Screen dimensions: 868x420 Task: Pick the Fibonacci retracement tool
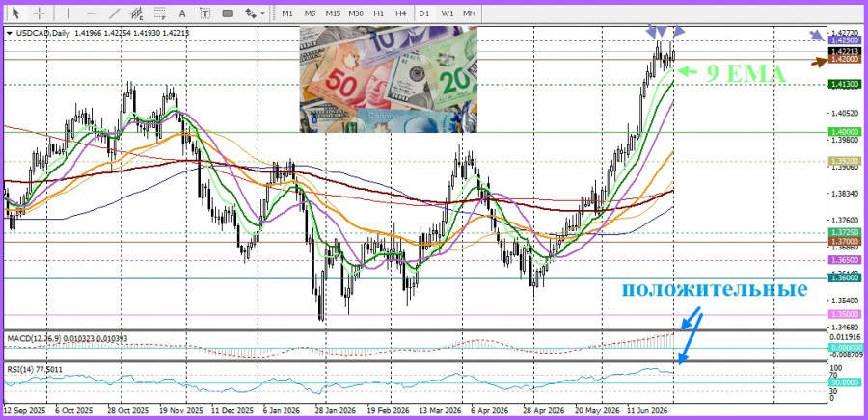(x=160, y=13)
